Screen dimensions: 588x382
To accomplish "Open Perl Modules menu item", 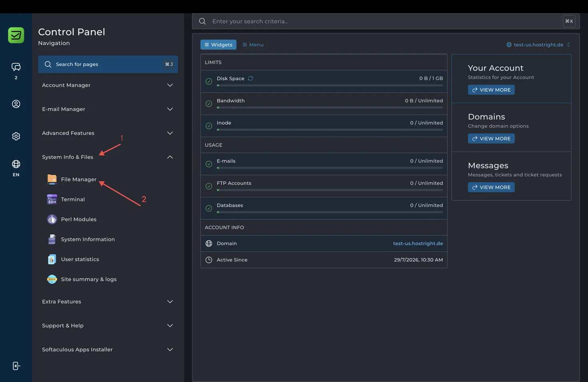I will (x=79, y=219).
